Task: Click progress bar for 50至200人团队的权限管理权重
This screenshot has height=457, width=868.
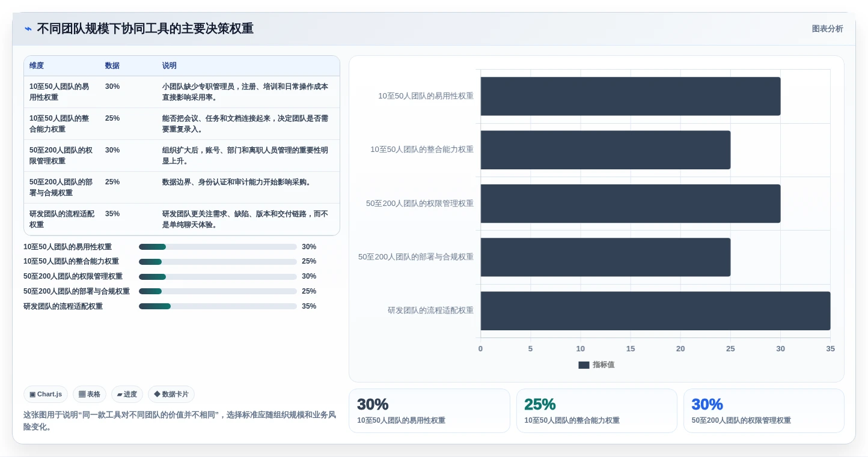Action: 218,277
